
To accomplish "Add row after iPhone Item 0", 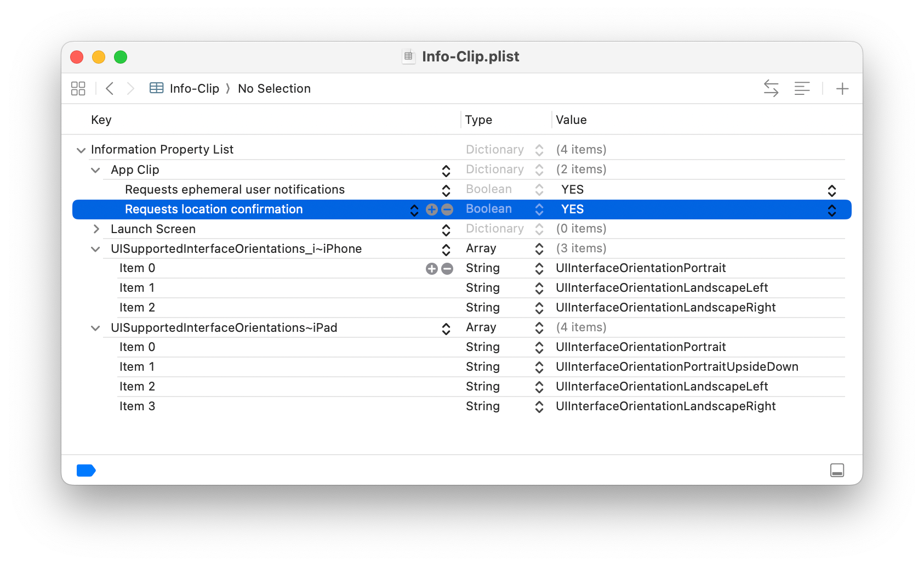I will (x=432, y=269).
